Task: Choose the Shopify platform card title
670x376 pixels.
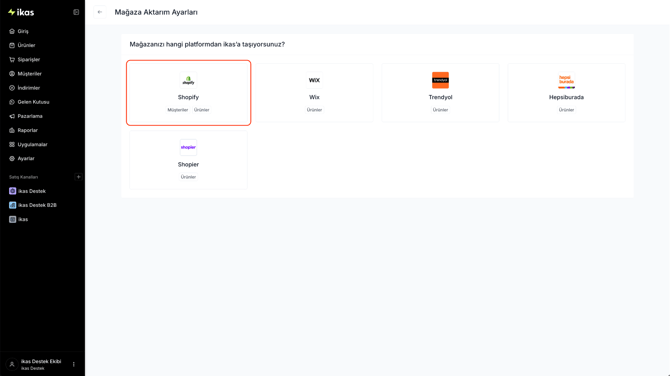Action: (x=188, y=97)
